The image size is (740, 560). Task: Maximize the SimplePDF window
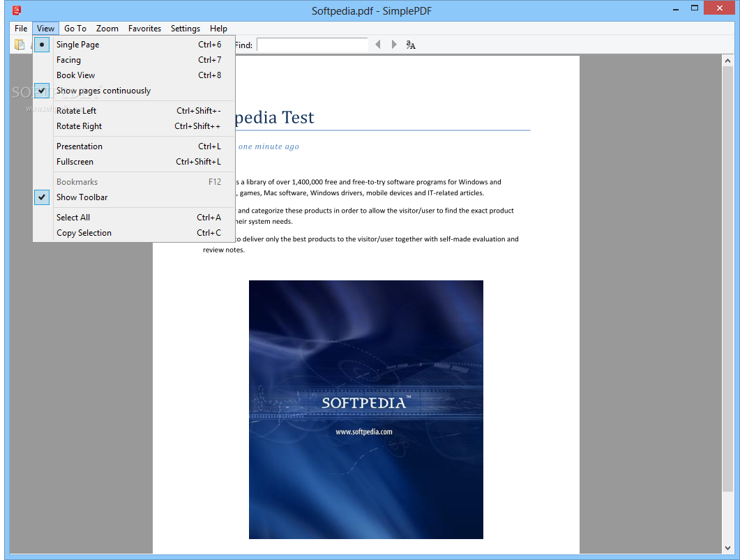[x=694, y=8]
